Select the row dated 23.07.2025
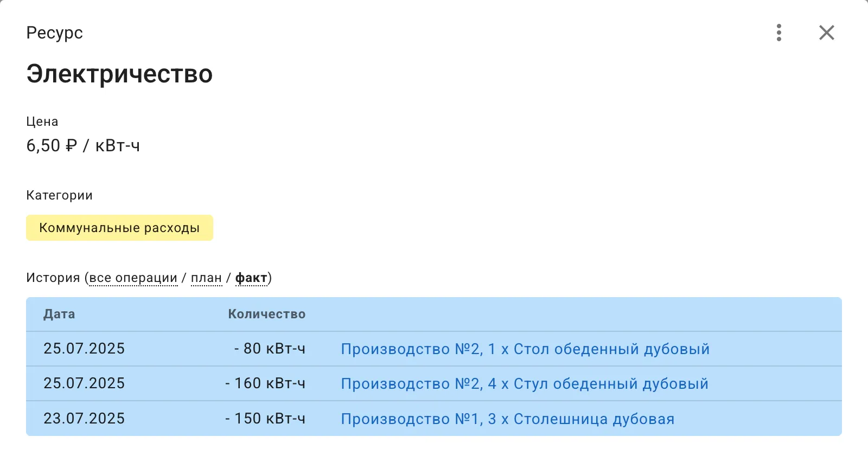868x475 pixels. (x=84, y=418)
